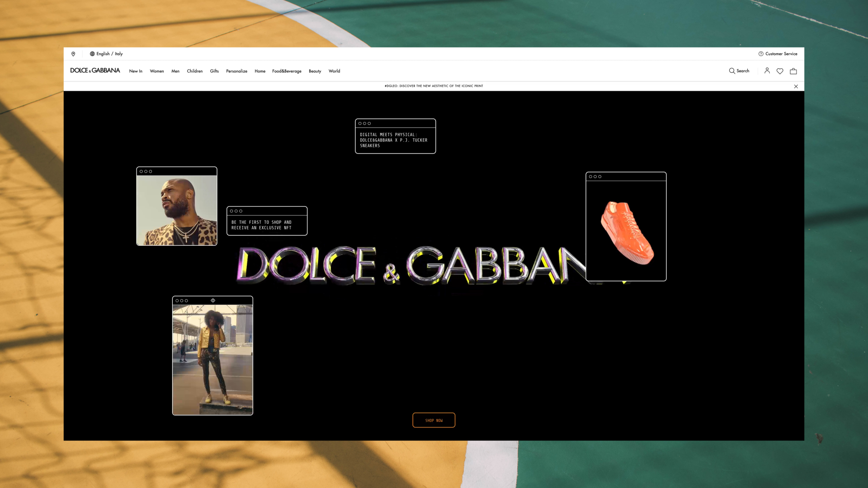Open the Customer Service help icon

(x=761, y=54)
